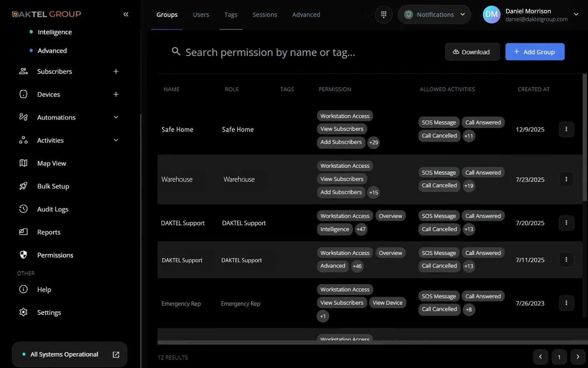The width and height of the screenshot is (588, 368).
Task: Open the apps grid launcher icon
Action: tap(384, 14)
